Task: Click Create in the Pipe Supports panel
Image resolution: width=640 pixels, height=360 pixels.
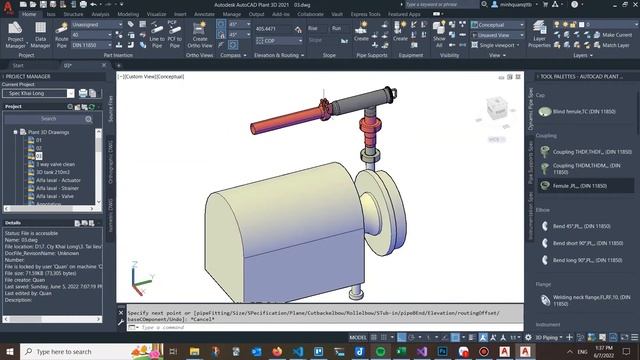Action: tap(361, 32)
